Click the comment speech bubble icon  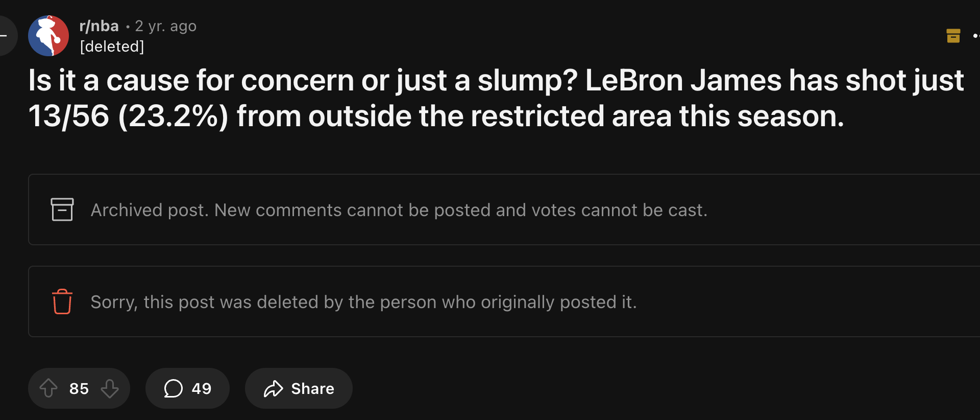pyautogui.click(x=174, y=388)
